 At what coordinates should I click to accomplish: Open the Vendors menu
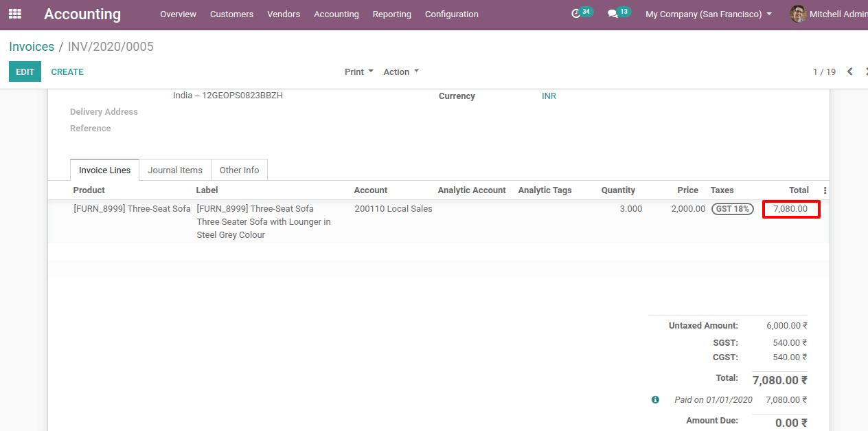point(284,14)
